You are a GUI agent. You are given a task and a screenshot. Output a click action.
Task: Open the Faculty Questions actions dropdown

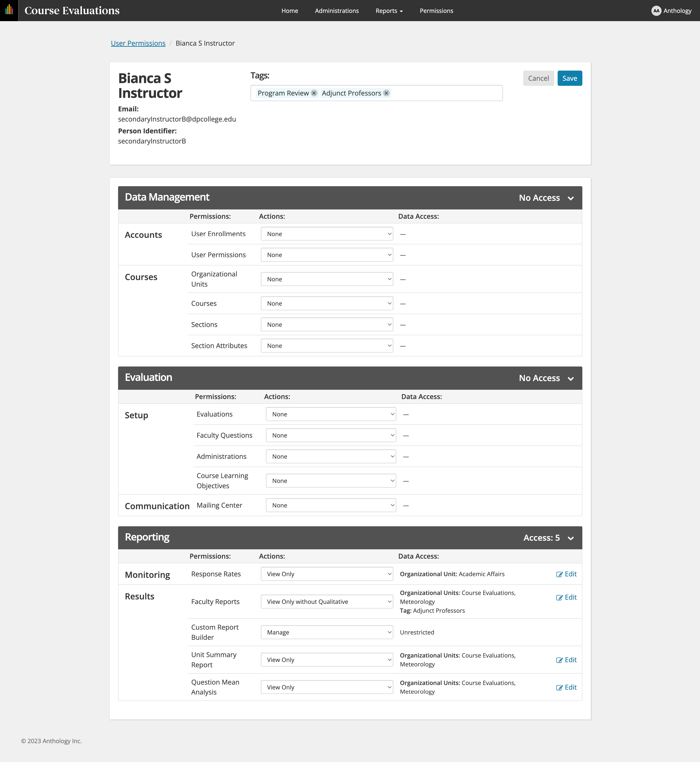331,436
